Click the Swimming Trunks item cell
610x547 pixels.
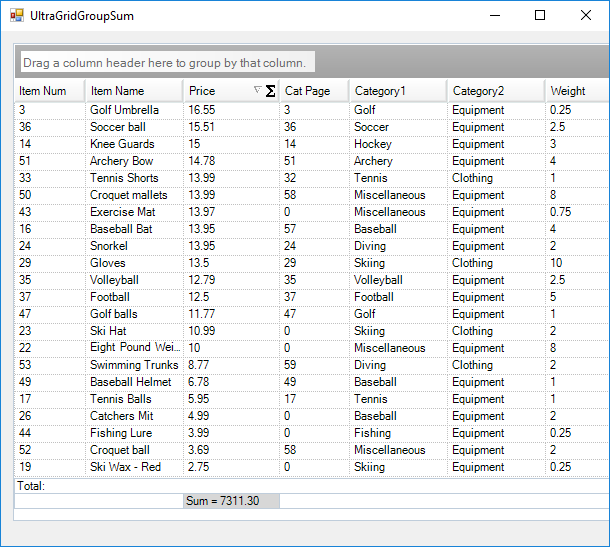click(133, 365)
